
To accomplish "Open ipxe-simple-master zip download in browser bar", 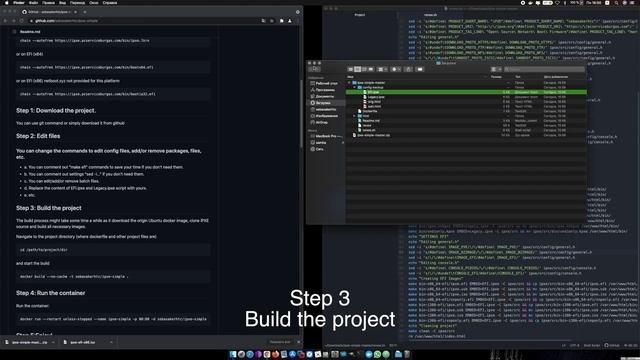I will [30, 342].
